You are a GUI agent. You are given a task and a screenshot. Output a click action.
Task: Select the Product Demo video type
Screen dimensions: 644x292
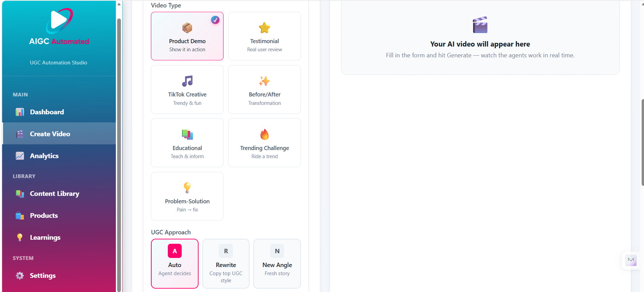(x=187, y=36)
